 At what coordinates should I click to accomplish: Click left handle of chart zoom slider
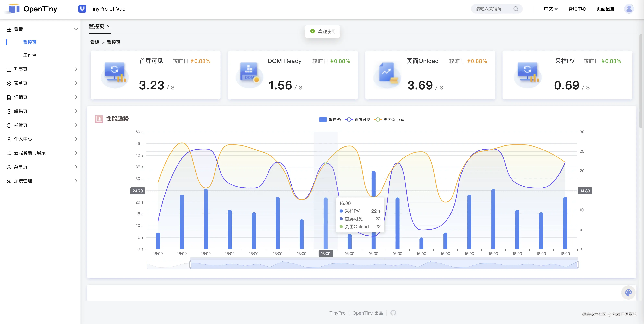[x=190, y=264]
